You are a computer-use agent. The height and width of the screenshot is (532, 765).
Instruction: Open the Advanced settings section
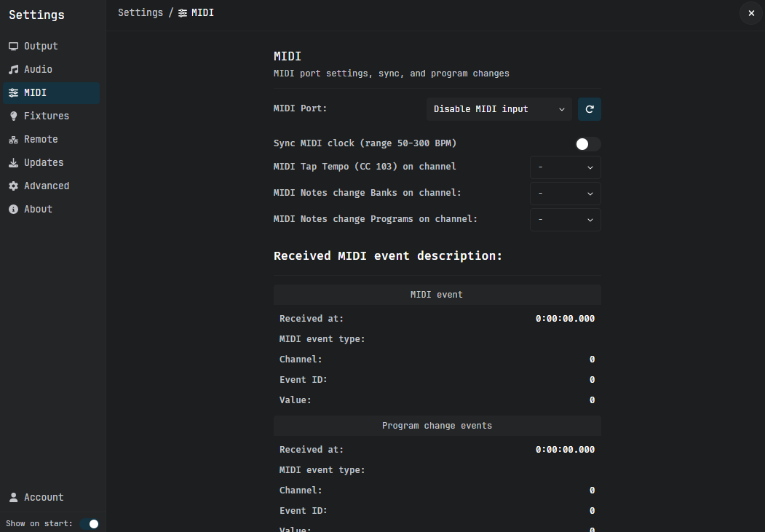(x=51, y=186)
